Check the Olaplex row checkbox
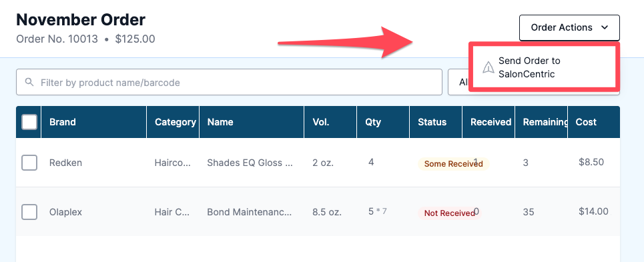The height and width of the screenshot is (262, 644). (x=29, y=212)
